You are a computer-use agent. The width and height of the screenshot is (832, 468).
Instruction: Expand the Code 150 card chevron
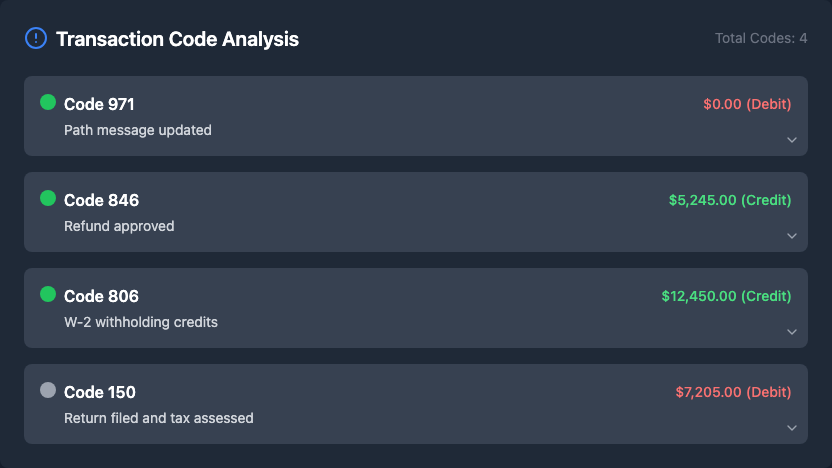[791, 428]
